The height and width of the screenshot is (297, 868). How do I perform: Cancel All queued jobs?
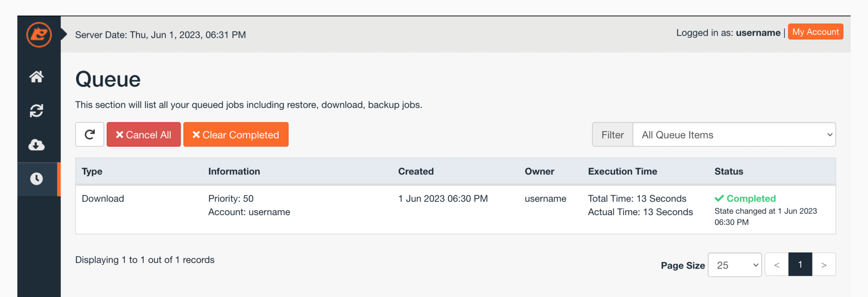144,134
